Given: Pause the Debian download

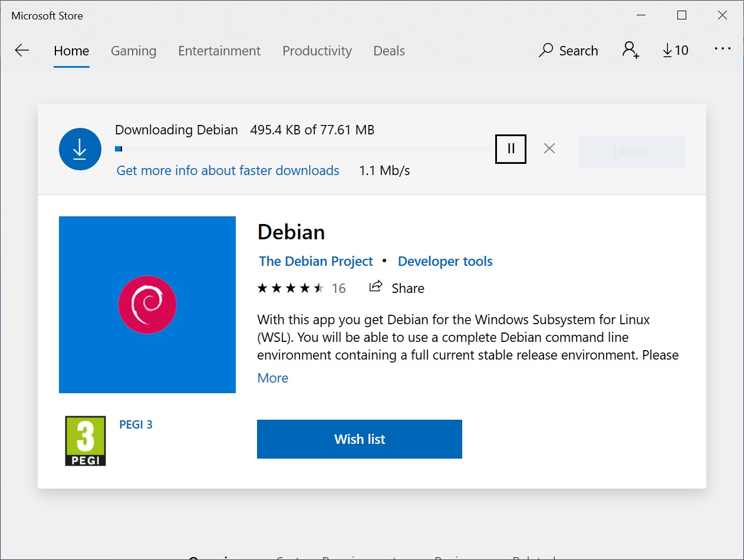Looking at the screenshot, I should coord(511,149).
